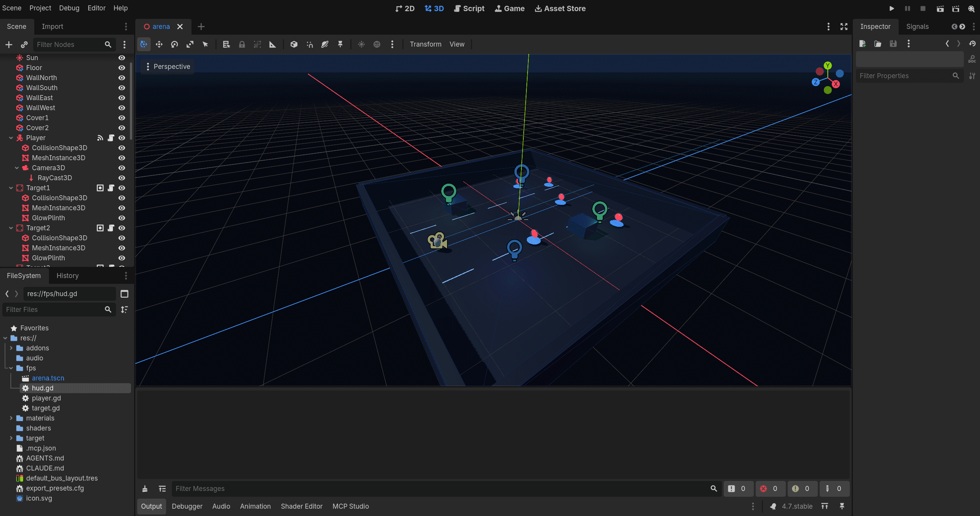Open the Player node's script icon
This screenshot has height=516, width=980.
click(111, 138)
